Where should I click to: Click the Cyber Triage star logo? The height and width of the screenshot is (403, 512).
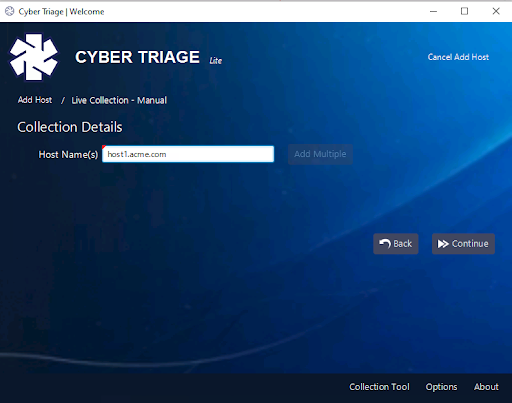tap(34, 57)
